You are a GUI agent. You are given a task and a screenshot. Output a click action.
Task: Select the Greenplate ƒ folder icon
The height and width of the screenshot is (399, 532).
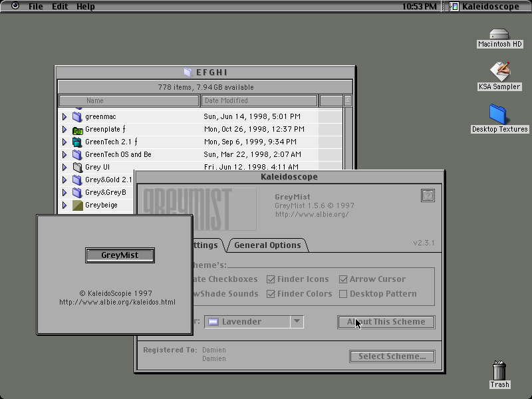tap(77, 130)
